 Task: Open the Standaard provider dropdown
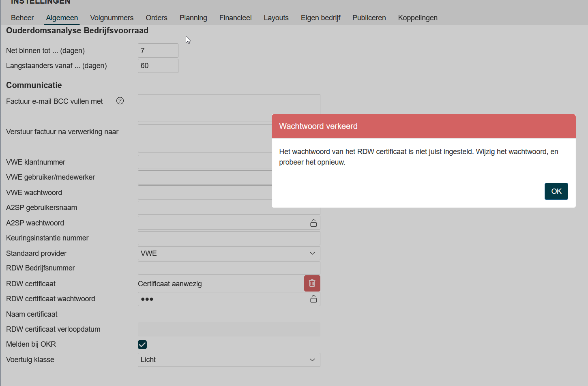(229, 253)
